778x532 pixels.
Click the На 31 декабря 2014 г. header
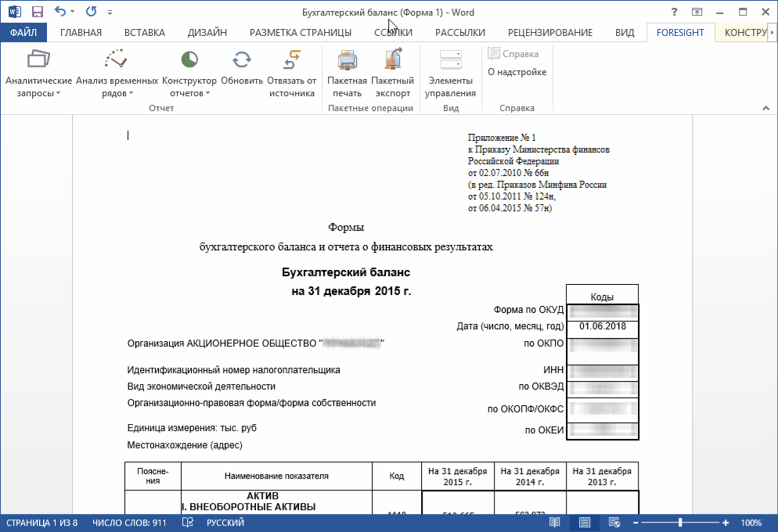click(530, 476)
